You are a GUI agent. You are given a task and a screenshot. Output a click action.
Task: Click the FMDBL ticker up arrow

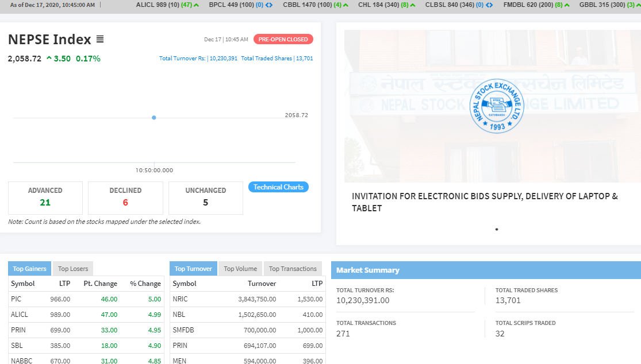point(567,5)
